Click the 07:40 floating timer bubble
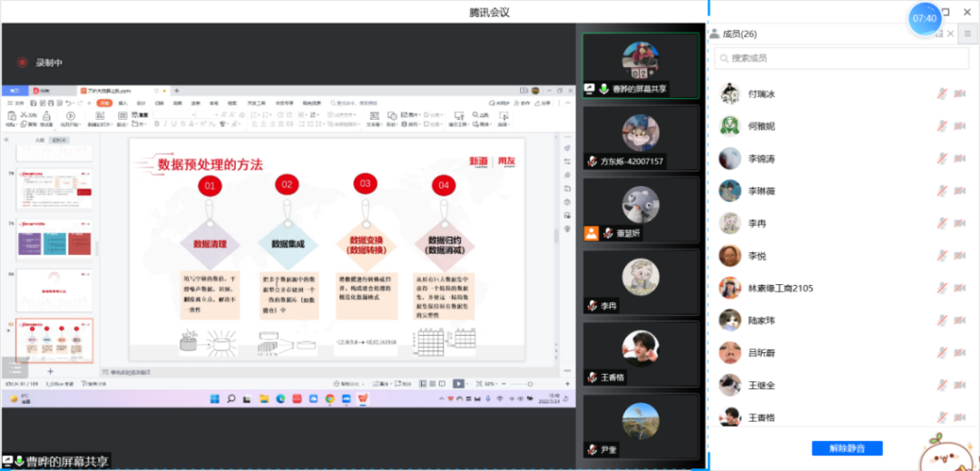The height and width of the screenshot is (471, 980). pyautogui.click(x=925, y=18)
